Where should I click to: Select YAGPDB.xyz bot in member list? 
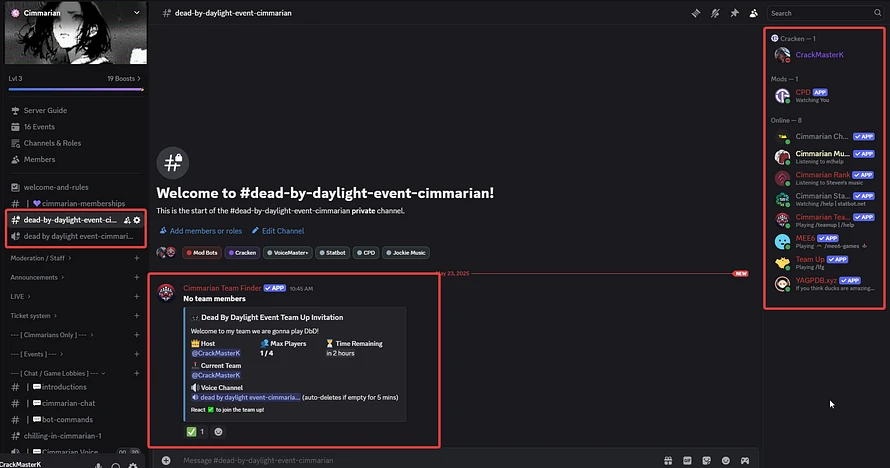[x=824, y=284]
